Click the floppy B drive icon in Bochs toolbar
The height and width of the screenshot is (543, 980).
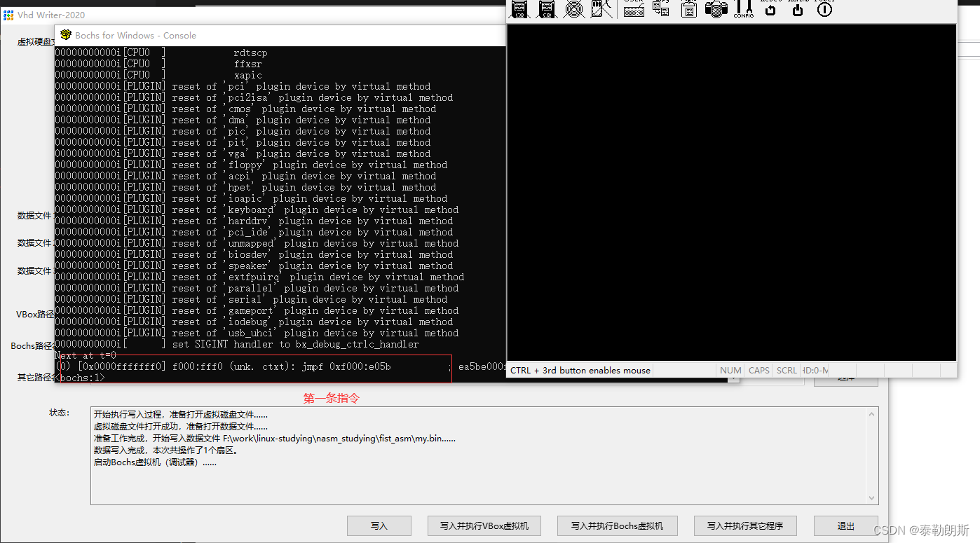click(547, 9)
